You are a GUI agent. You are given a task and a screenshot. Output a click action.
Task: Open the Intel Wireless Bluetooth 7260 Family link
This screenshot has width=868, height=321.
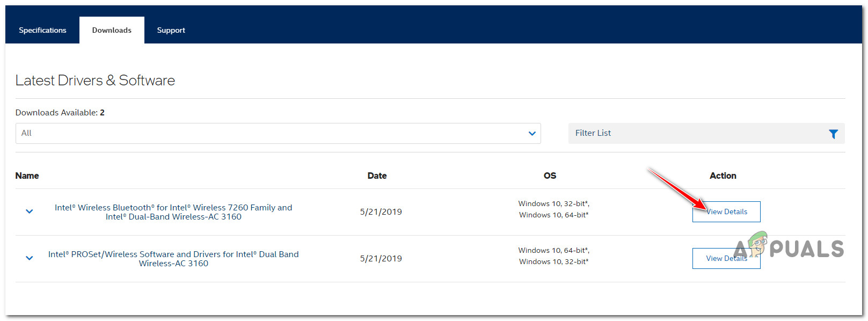[173, 212]
